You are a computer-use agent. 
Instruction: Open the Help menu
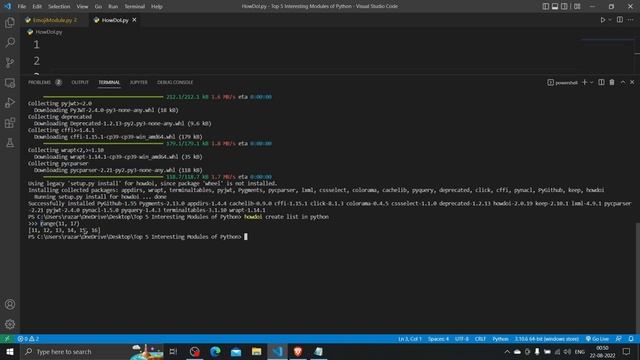(157, 7)
